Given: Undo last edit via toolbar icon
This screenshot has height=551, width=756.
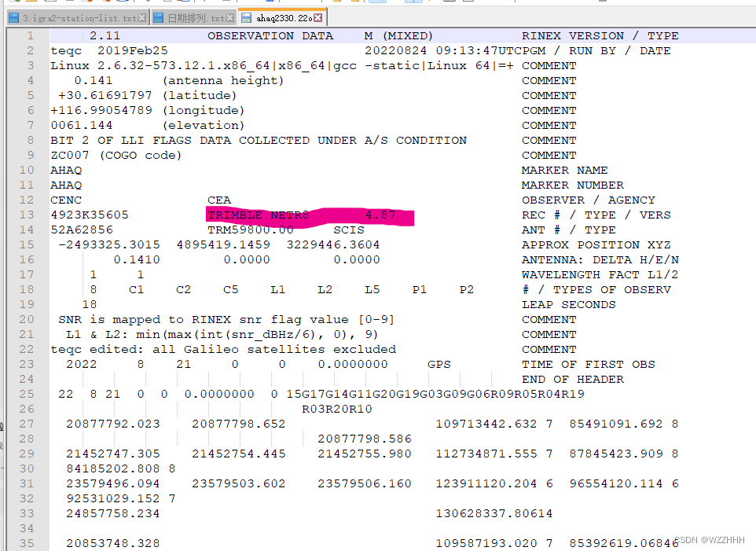Looking at the screenshot, I should click(204, 3).
